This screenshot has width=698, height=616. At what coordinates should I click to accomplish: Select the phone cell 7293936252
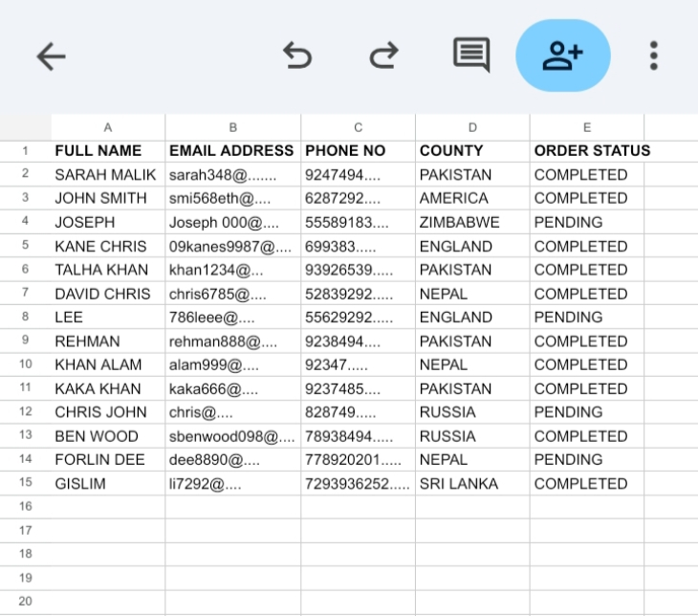358,484
